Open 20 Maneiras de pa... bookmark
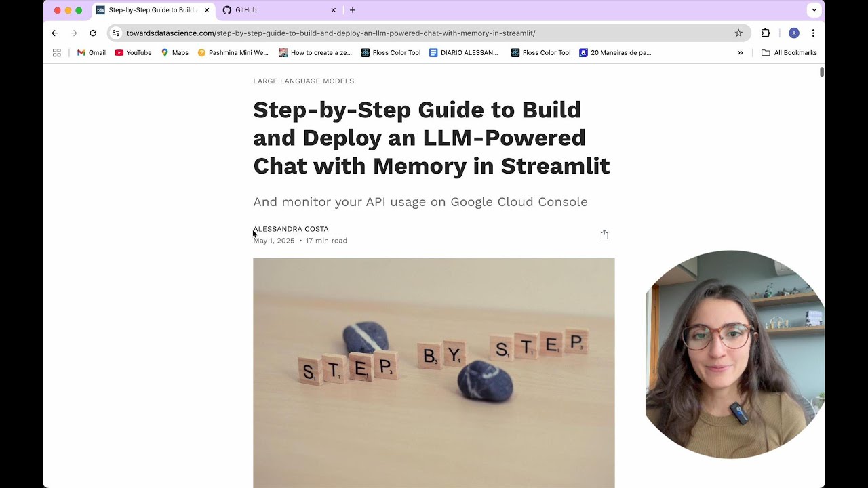The height and width of the screenshot is (488, 868). coord(615,52)
